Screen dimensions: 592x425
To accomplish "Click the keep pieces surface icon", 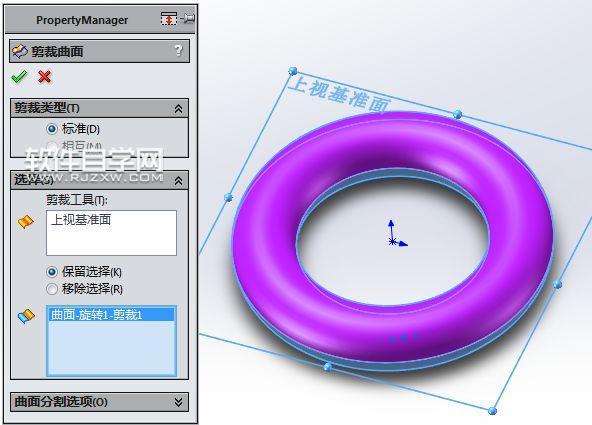I will click(26, 316).
